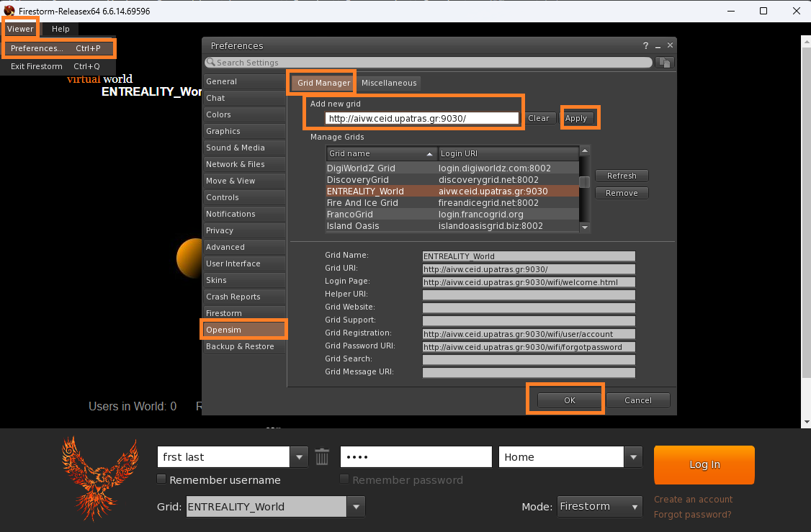This screenshot has width=811, height=532.
Task: Close the Preferences dialog with X
Action: coord(670,45)
